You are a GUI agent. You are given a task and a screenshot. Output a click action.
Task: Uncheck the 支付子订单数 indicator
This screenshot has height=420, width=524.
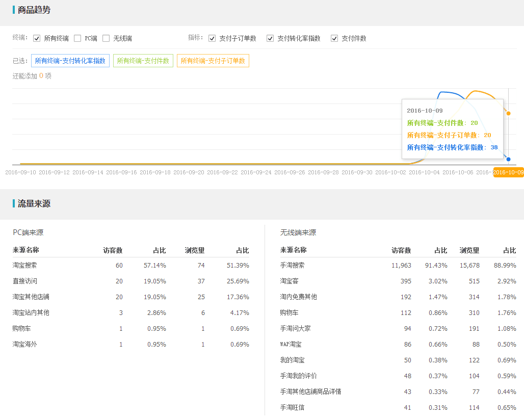tap(212, 38)
